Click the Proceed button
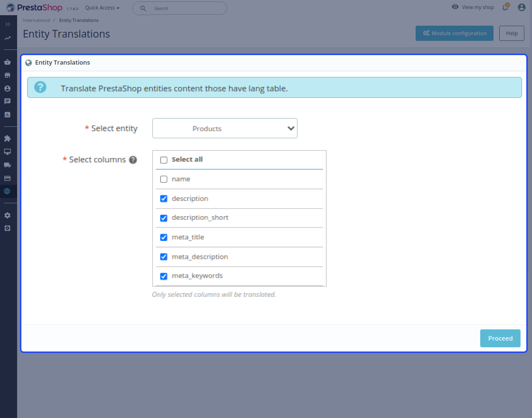This screenshot has height=418, width=532. 500,338
